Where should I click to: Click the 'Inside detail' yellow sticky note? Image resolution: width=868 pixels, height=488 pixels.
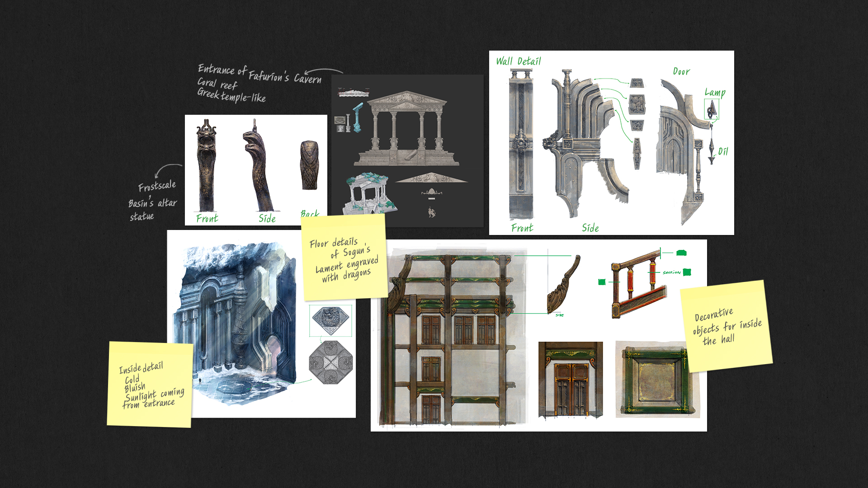click(150, 385)
